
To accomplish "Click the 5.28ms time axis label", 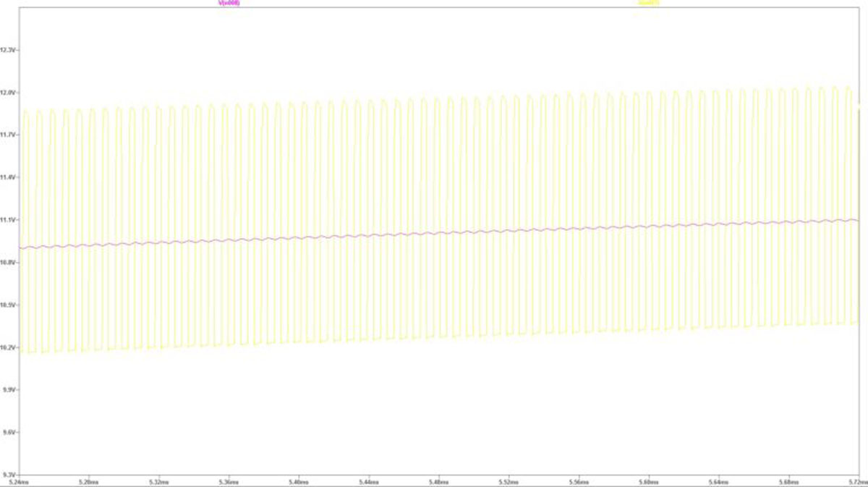I will pyautogui.click(x=88, y=480).
